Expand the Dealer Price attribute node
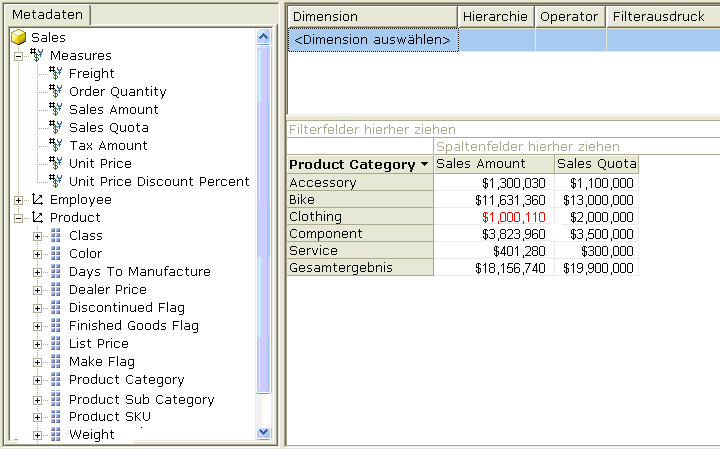This screenshot has width=720, height=449. click(x=38, y=289)
